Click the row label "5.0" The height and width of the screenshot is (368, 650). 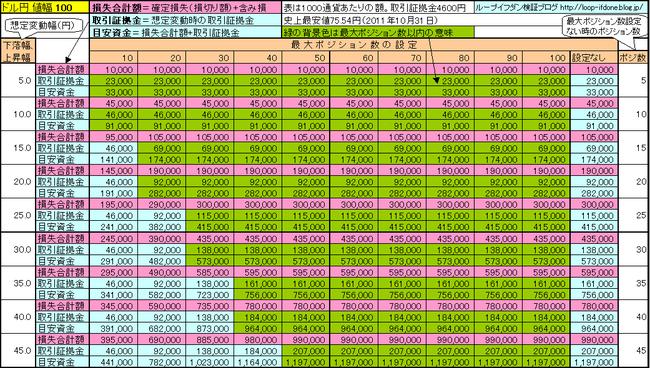click(18, 81)
